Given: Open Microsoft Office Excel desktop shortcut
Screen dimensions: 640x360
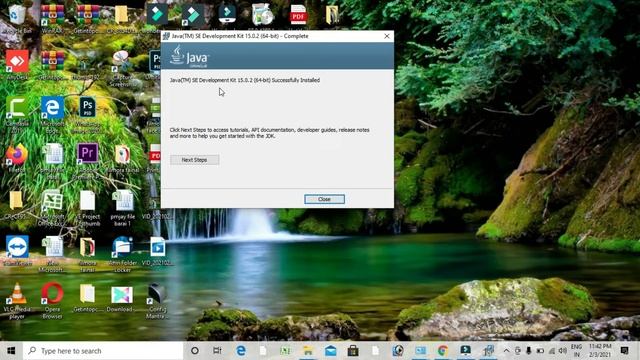Looking at the screenshot, I should (52, 207).
